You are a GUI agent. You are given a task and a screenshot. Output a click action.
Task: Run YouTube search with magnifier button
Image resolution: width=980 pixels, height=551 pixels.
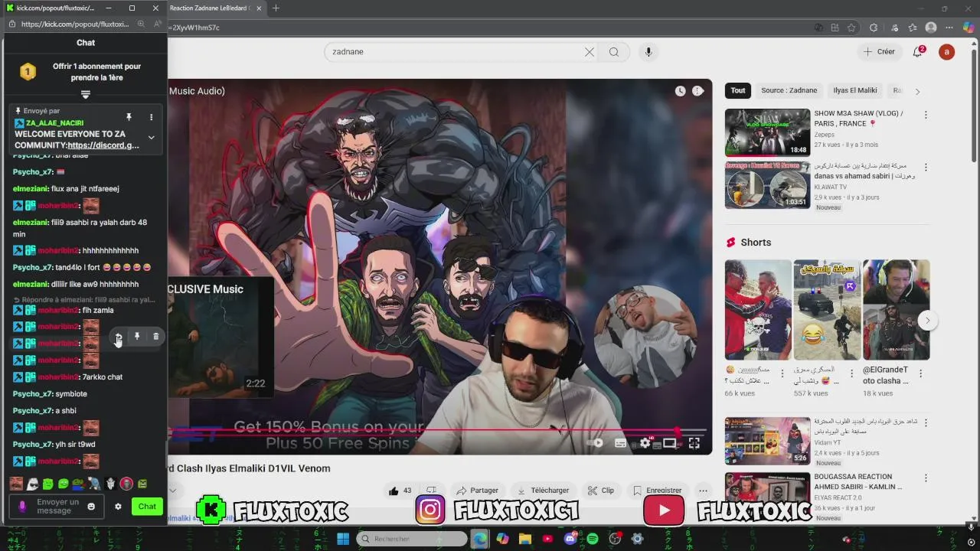[614, 52]
